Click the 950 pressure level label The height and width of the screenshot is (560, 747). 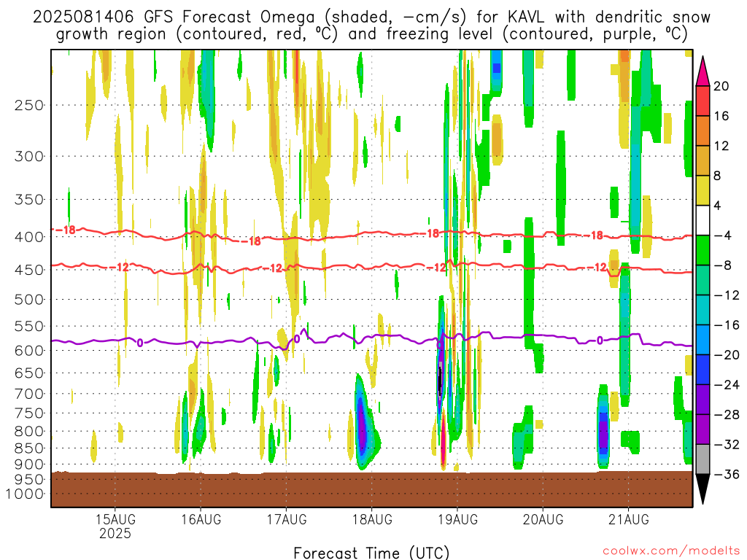(29, 480)
